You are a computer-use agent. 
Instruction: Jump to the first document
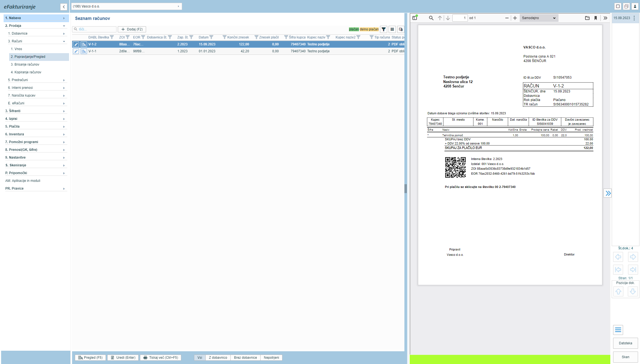click(x=618, y=269)
